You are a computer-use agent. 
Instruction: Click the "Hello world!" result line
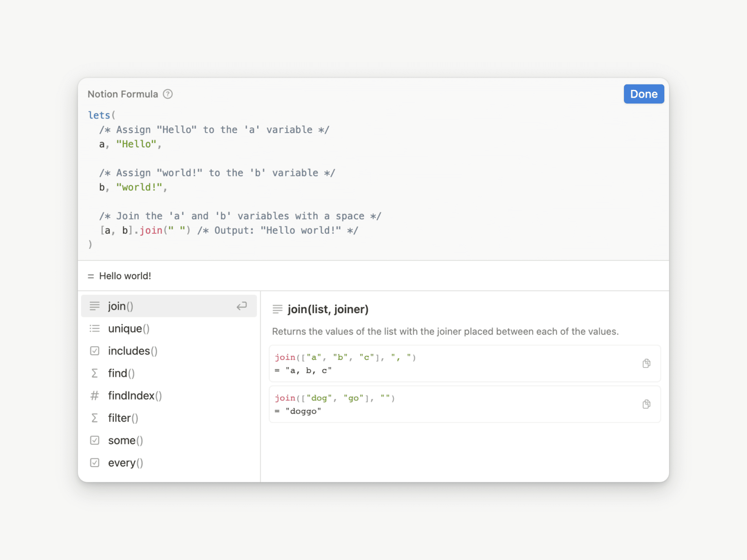[124, 276]
